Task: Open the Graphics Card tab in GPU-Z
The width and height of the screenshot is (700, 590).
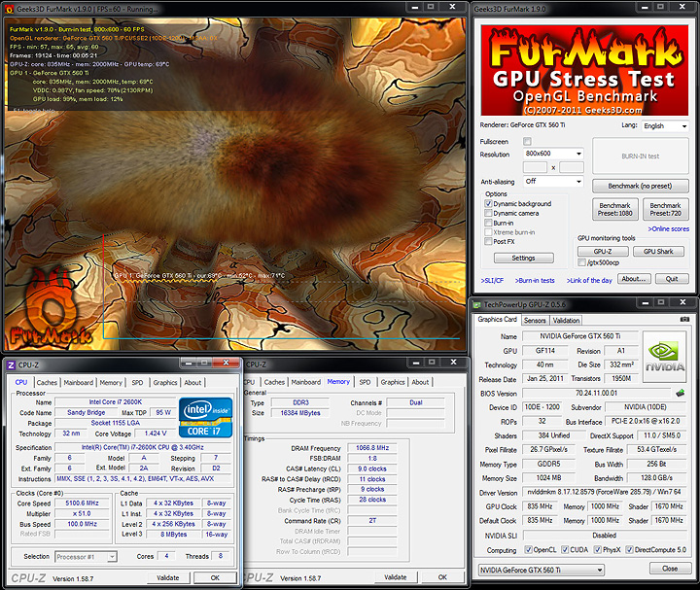Action: (497, 320)
